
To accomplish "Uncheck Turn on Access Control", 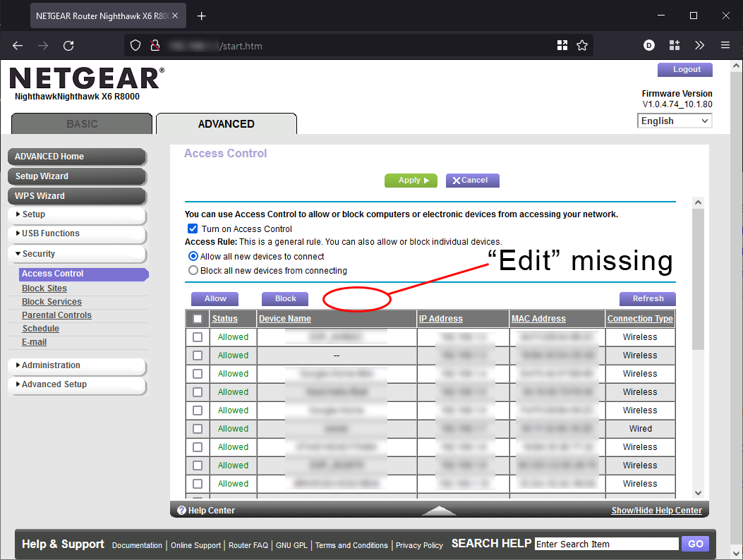I will tap(192, 228).
